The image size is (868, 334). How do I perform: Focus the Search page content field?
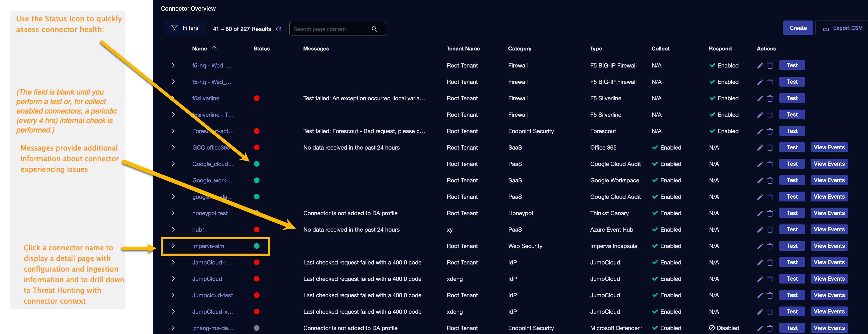[x=330, y=29]
